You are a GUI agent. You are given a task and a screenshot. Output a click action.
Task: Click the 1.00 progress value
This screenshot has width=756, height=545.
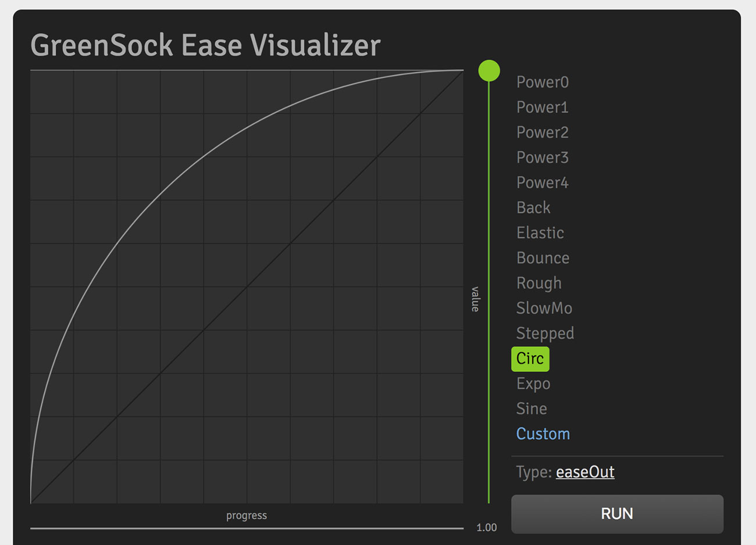pos(486,528)
